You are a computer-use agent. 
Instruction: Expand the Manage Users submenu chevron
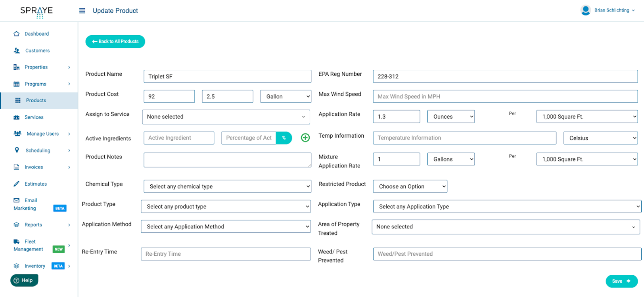pos(69,134)
